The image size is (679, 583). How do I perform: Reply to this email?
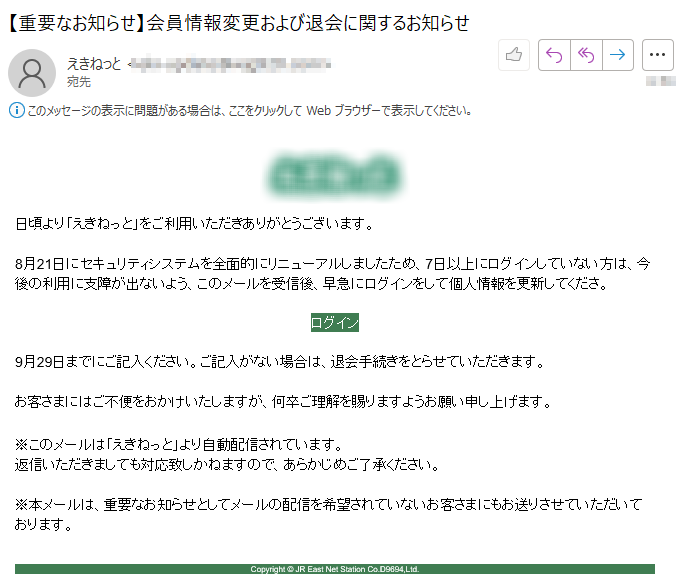(554, 55)
